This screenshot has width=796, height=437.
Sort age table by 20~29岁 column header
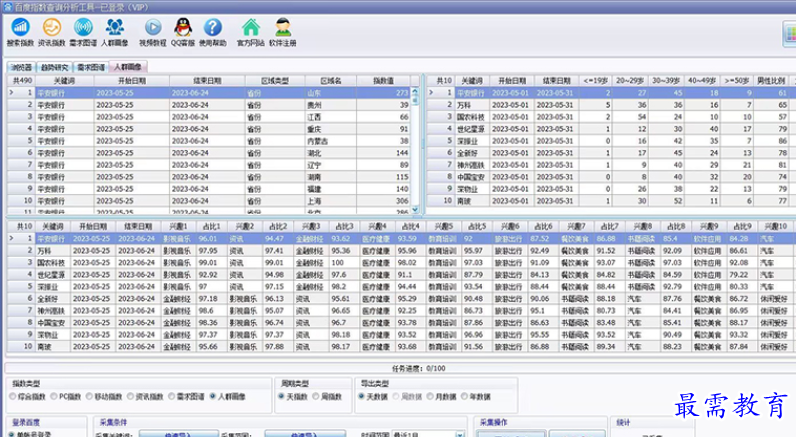click(x=629, y=81)
